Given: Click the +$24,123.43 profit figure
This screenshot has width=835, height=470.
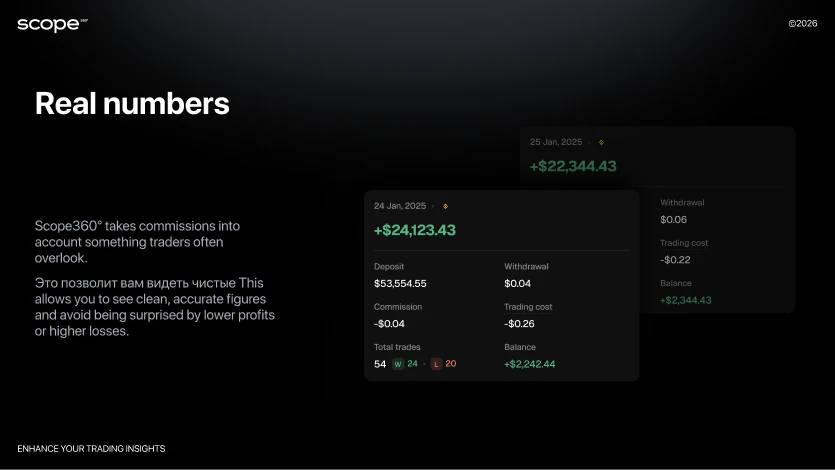Looking at the screenshot, I should [x=414, y=230].
